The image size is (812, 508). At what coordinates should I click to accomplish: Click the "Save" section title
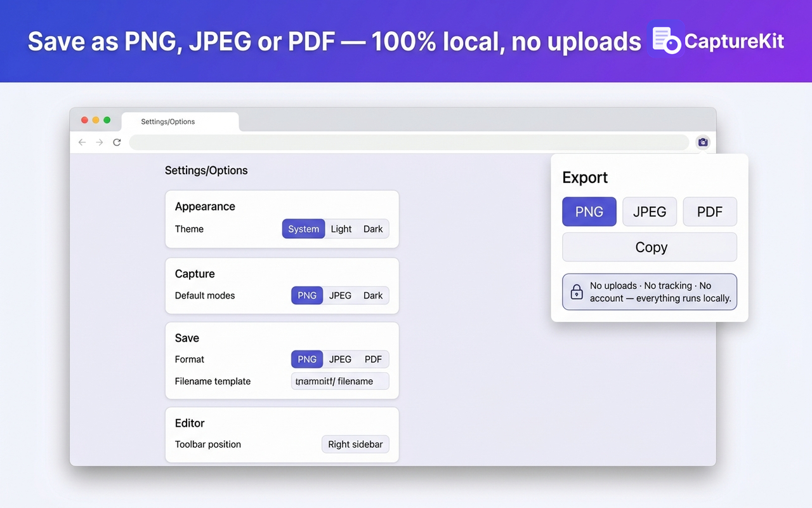coord(187,338)
